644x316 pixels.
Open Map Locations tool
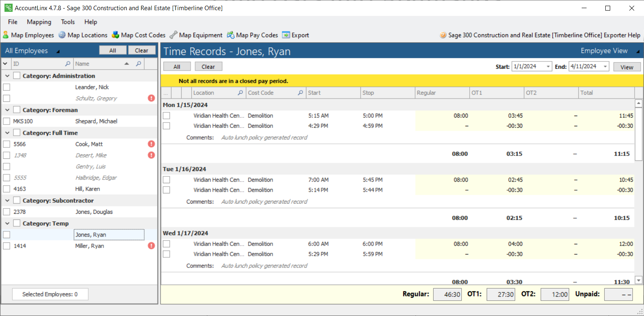(83, 35)
